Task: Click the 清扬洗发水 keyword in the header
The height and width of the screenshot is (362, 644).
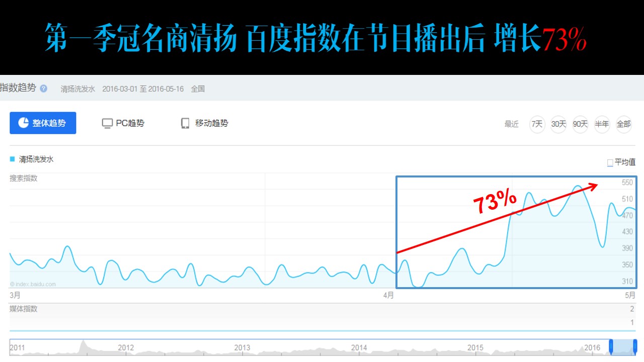Action: [x=78, y=89]
